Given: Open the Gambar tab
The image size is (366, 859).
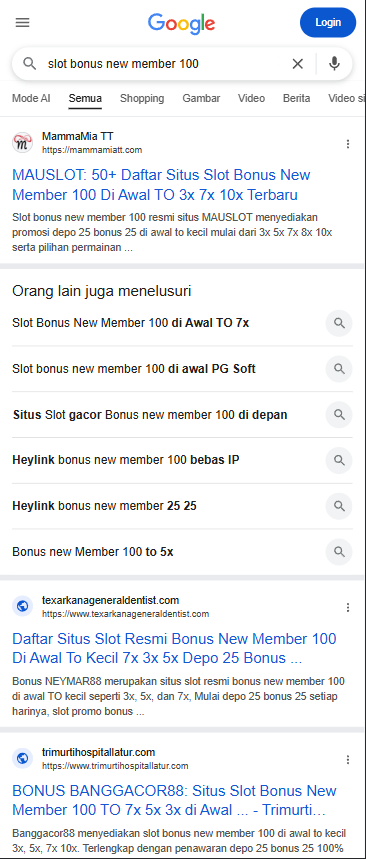Looking at the screenshot, I should (x=201, y=99).
